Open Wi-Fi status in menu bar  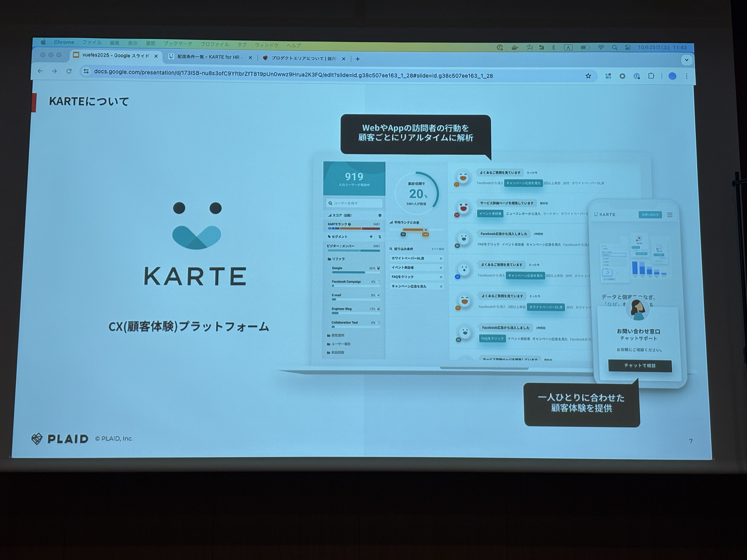[601, 48]
